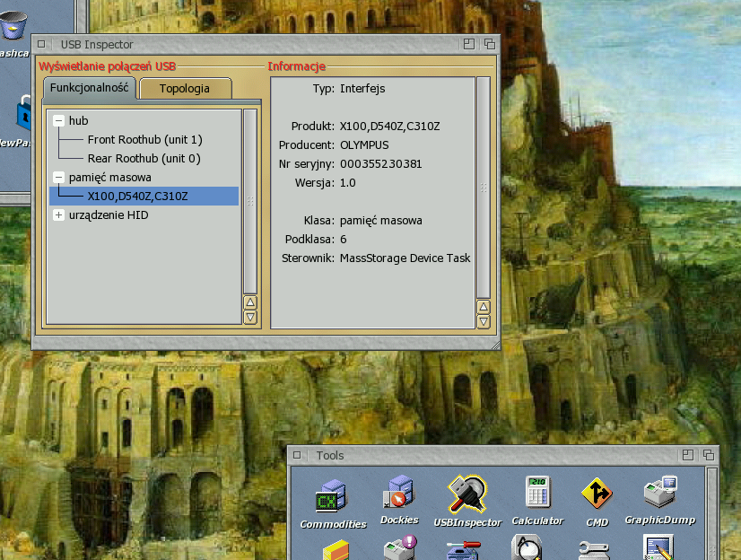741x560 pixels.
Task: Switch to the Topologia tab
Action: tap(185, 89)
